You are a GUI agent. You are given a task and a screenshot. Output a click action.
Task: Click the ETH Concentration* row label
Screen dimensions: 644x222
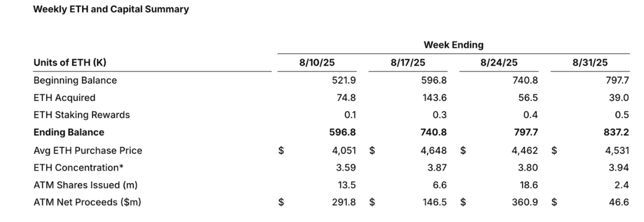tap(75, 167)
